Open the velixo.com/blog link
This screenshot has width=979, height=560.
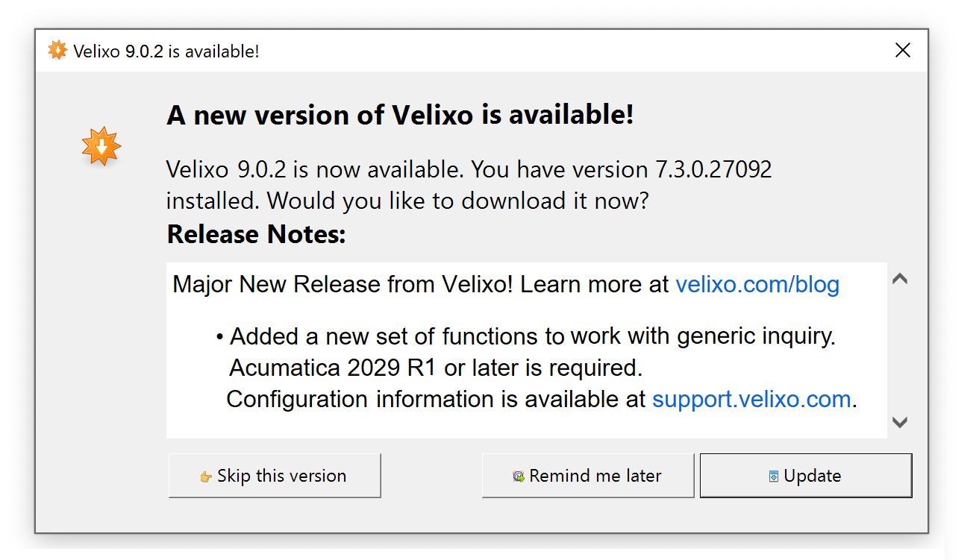(x=757, y=284)
